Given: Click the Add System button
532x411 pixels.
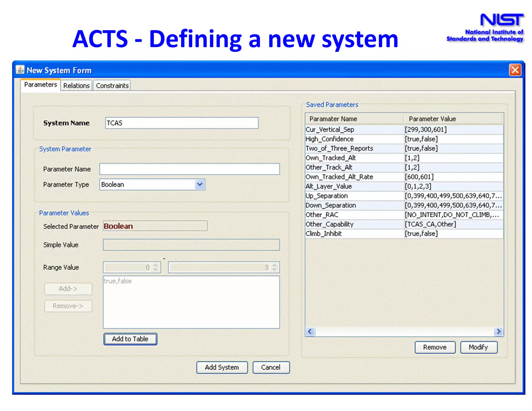Looking at the screenshot, I should pos(222,367).
